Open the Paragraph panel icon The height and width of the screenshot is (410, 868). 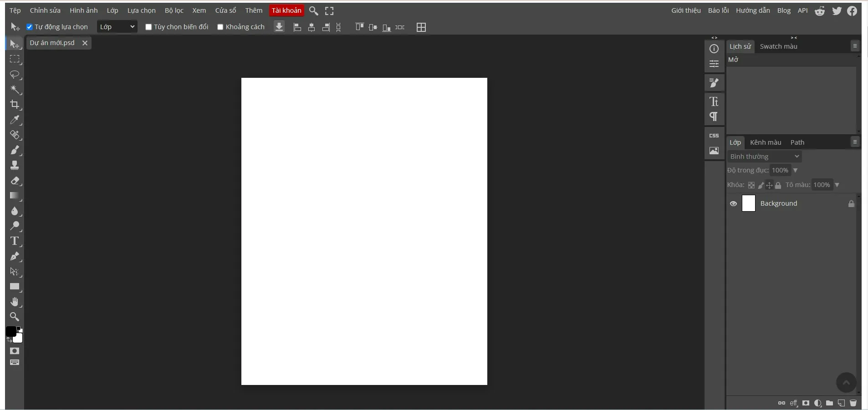tap(714, 116)
